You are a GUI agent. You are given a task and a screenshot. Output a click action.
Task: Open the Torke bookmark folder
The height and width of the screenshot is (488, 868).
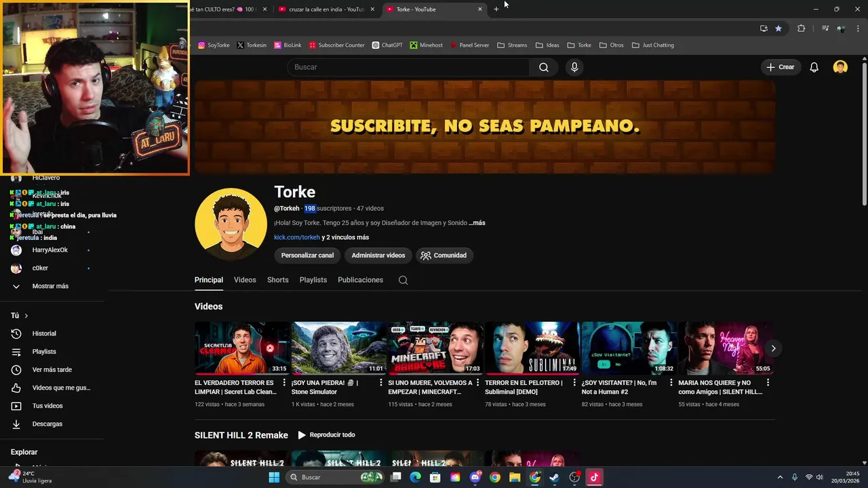pyautogui.click(x=579, y=45)
